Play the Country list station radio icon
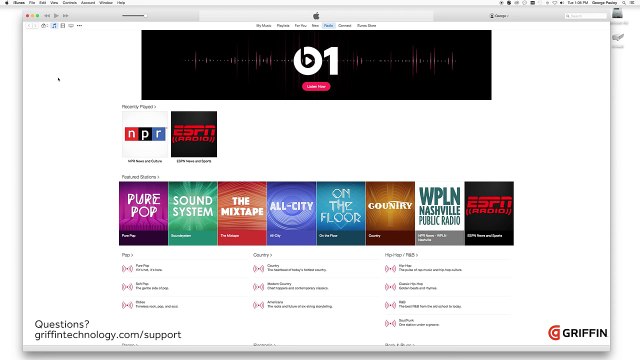This screenshot has height=360, width=640. pos(258,269)
